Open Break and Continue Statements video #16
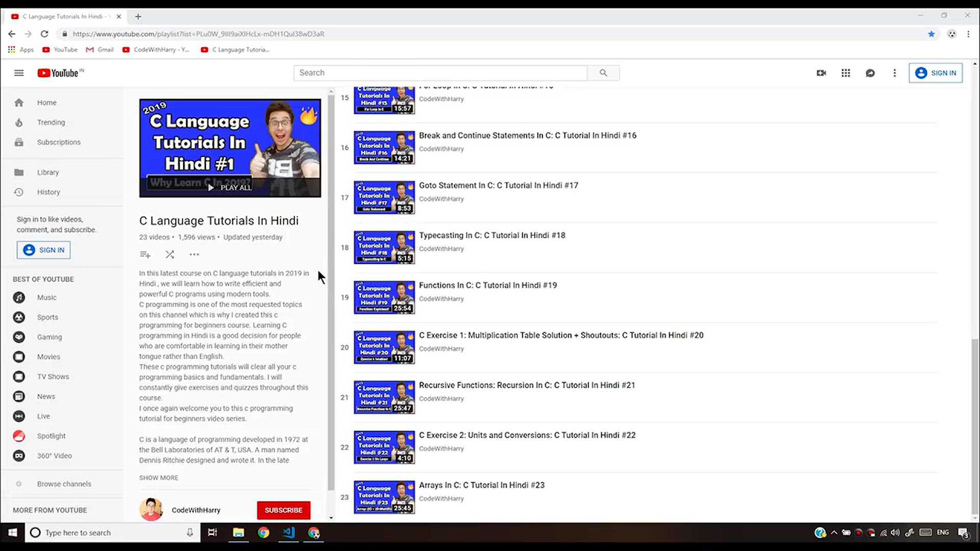This screenshot has width=980, height=551. tap(527, 135)
